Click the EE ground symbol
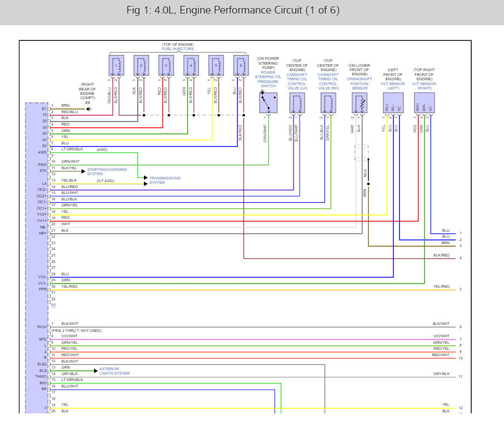 click(x=89, y=109)
